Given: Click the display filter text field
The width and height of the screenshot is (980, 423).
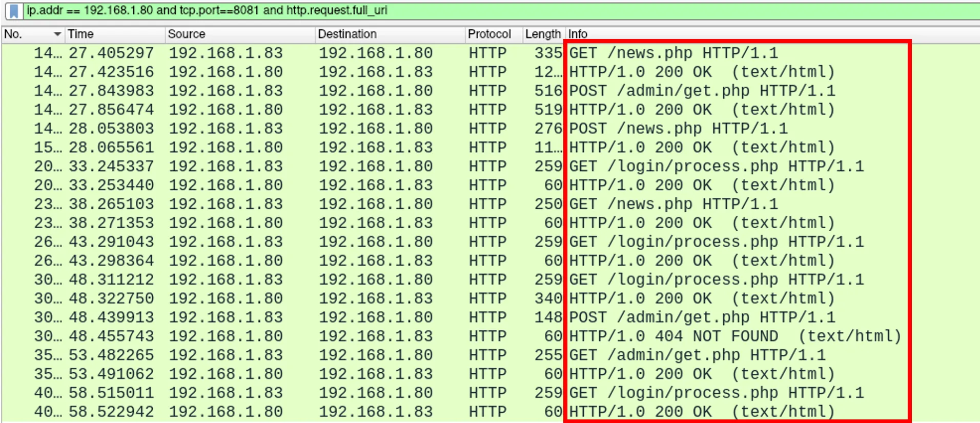Looking at the screenshot, I should click(x=501, y=11).
